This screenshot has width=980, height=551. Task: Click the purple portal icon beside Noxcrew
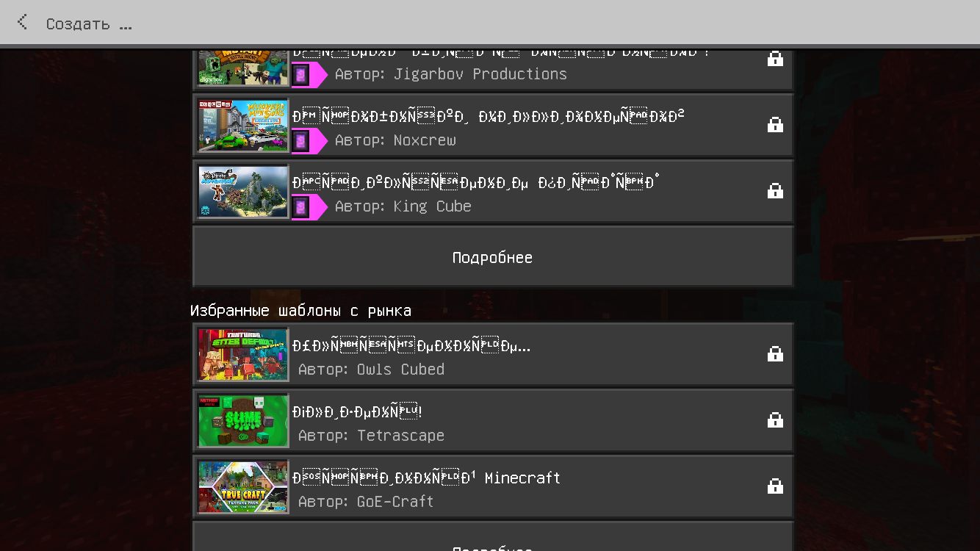[300, 141]
